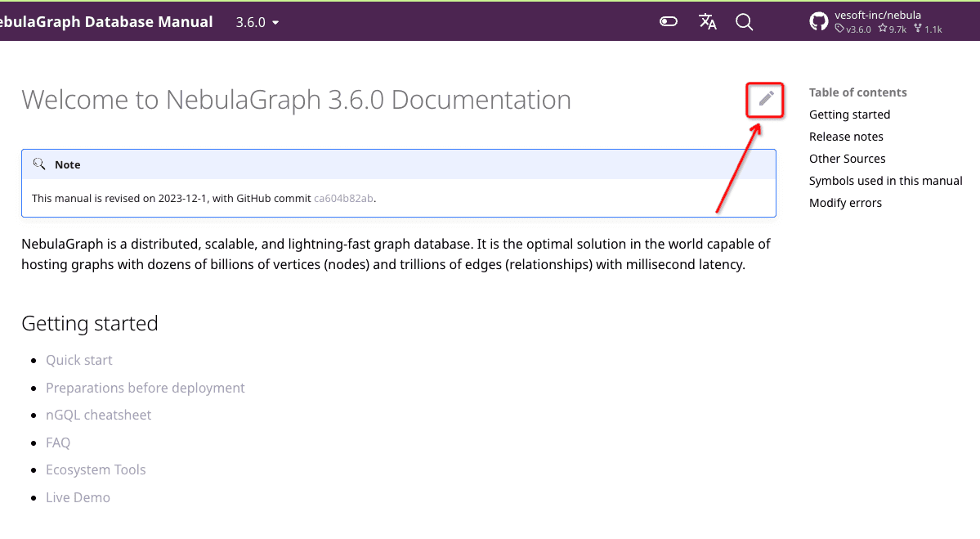The image size is (980, 539).
Task: Jump to Release notes in contents
Action: (x=846, y=137)
